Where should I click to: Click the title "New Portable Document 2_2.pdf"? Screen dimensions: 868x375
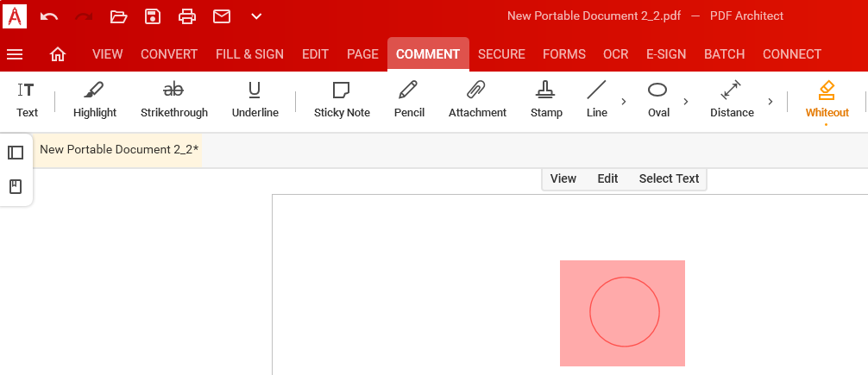click(594, 16)
